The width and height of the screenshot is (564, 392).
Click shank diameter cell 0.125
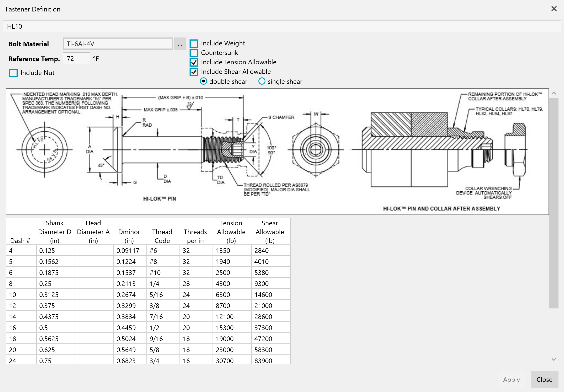56,250
